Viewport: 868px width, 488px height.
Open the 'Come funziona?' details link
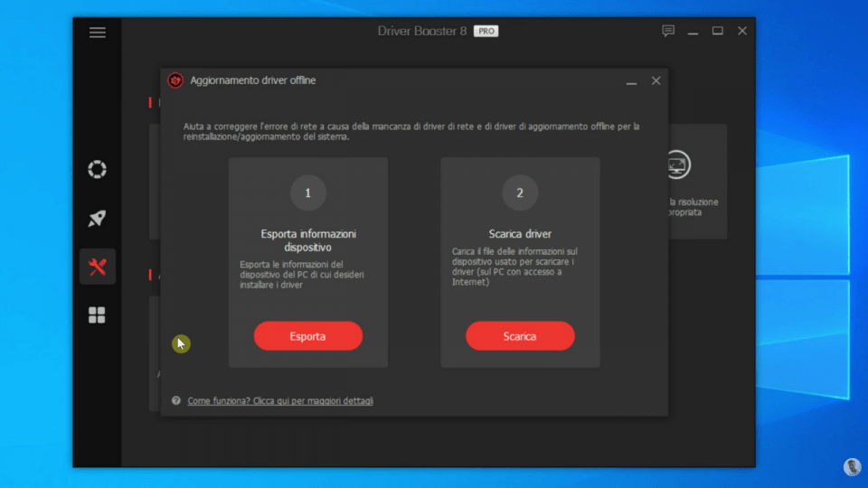[280, 400]
